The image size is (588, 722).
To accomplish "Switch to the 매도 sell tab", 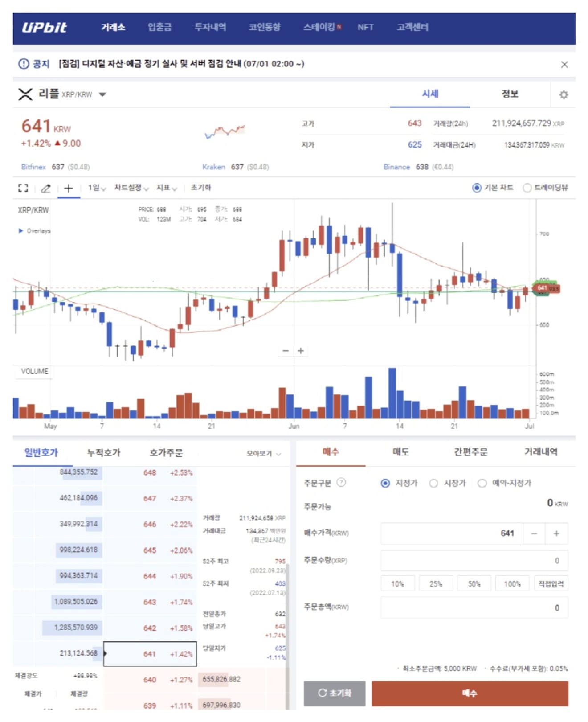I will pos(400,452).
